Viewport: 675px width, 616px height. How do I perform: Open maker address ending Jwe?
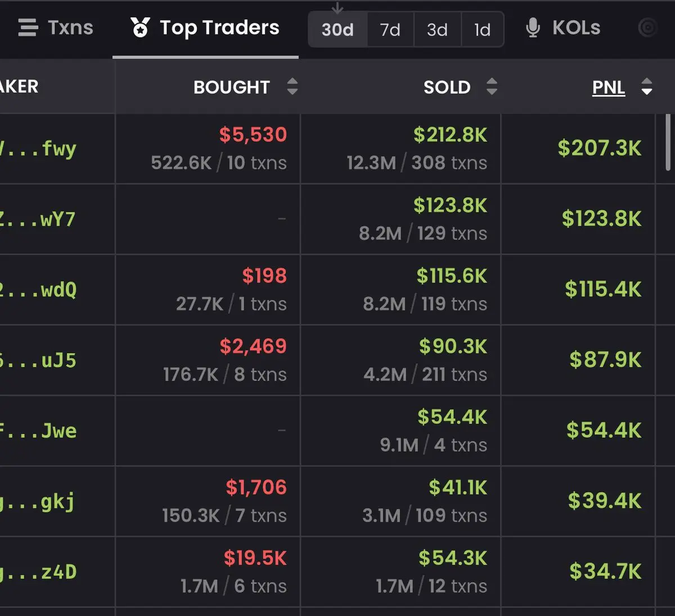39,431
